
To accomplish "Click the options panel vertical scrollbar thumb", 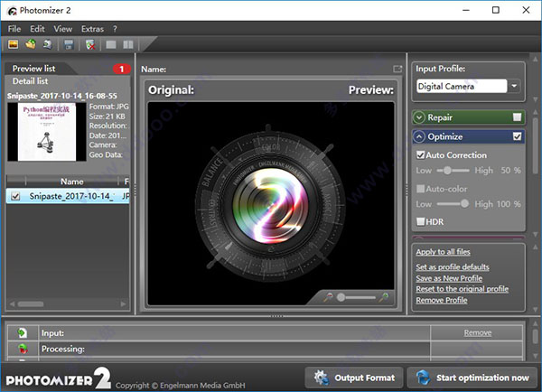I will click(x=535, y=145).
